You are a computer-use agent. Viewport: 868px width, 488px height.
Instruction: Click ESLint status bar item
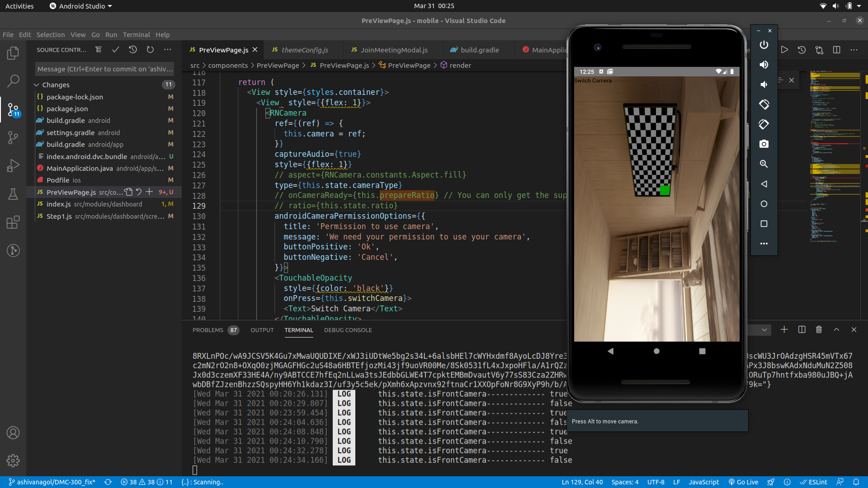(813, 482)
